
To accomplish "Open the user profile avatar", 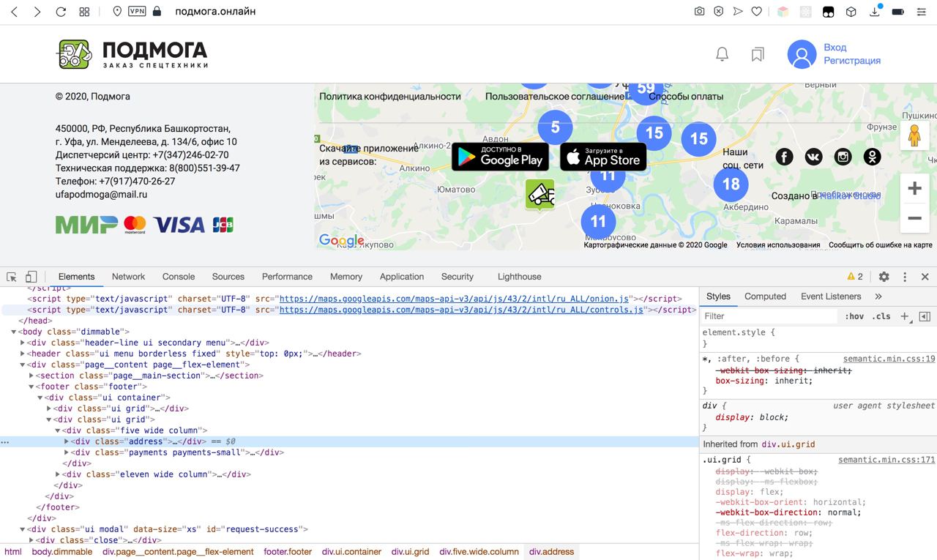I will pyautogui.click(x=802, y=54).
